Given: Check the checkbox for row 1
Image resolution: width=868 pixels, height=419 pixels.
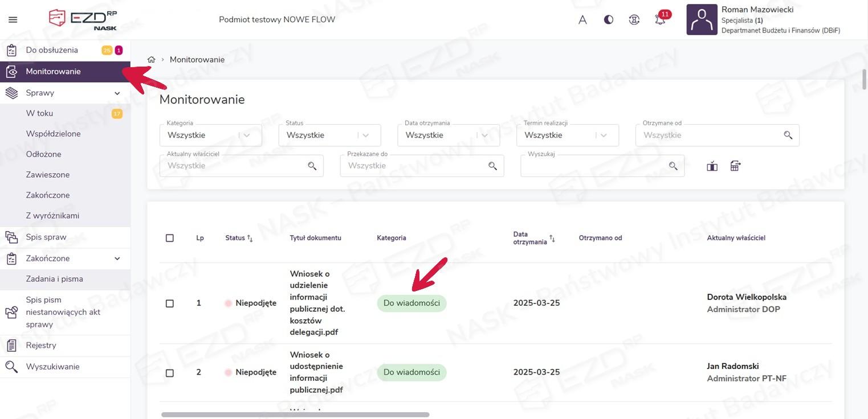Looking at the screenshot, I should pos(170,303).
